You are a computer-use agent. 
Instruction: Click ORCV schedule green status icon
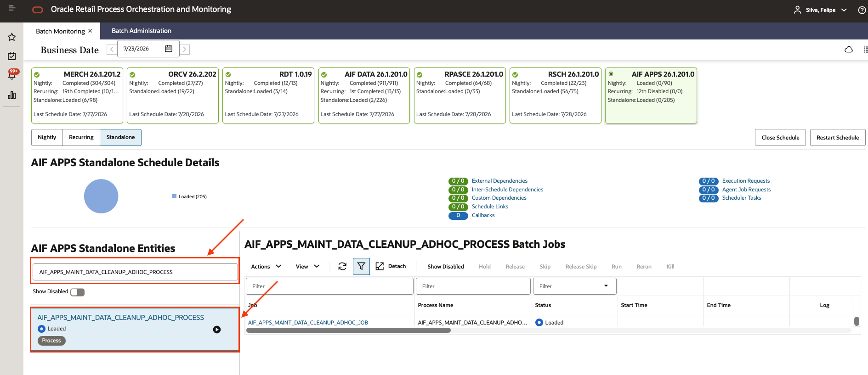coord(132,75)
